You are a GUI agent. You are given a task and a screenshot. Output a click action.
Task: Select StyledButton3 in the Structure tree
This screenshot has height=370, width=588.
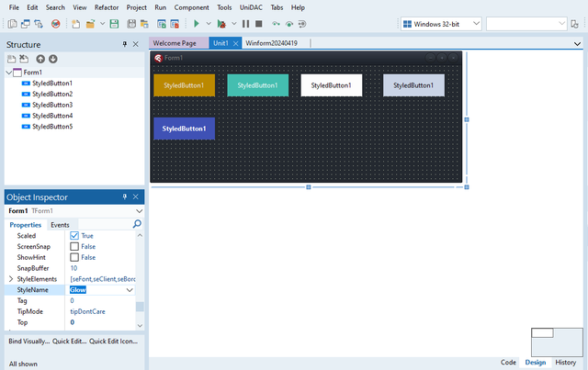click(52, 105)
